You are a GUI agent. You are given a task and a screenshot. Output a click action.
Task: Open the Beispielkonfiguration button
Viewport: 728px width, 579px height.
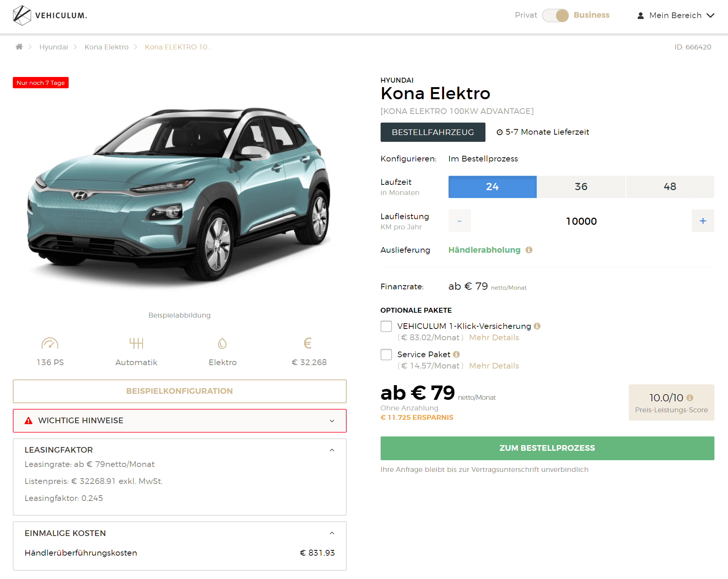pos(180,391)
